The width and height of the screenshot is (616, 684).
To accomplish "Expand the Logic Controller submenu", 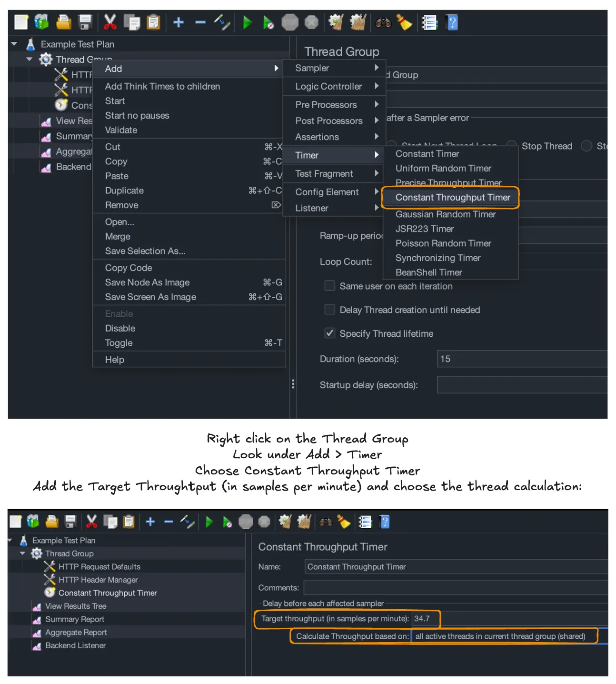I will (x=335, y=86).
